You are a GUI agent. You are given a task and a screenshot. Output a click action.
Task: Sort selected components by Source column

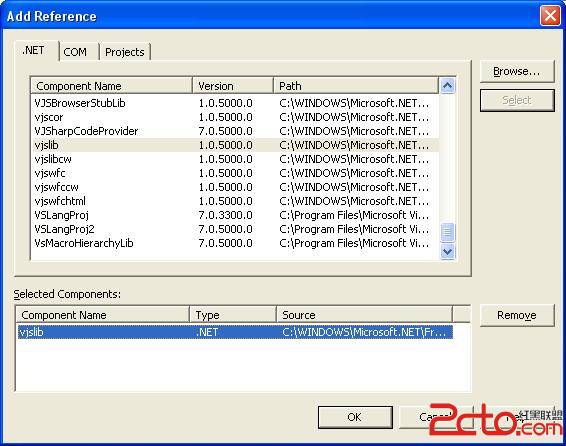[x=364, y=315]
